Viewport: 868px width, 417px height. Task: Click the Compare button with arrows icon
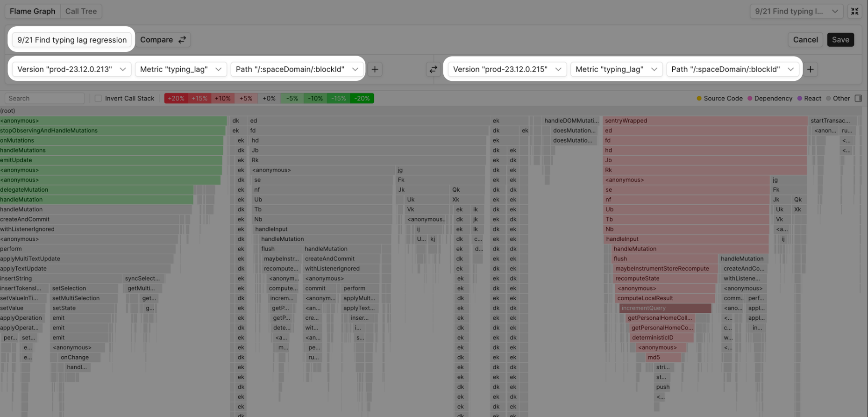163,40
